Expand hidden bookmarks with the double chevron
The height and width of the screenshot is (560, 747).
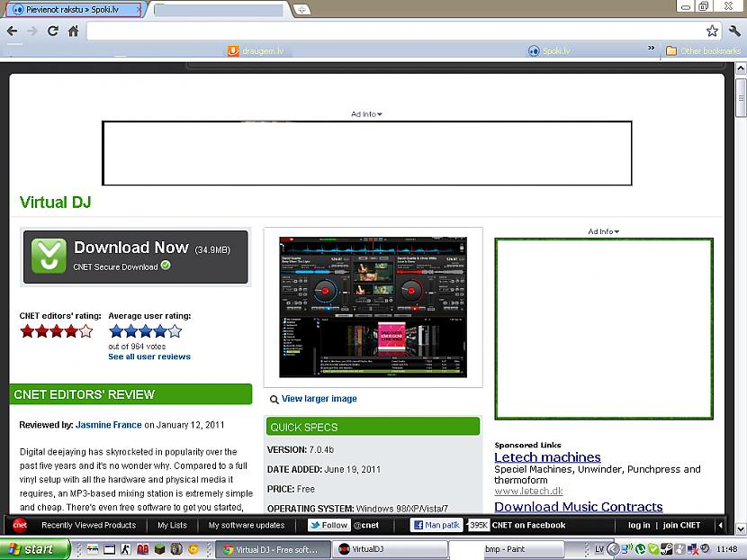(651, 48)
